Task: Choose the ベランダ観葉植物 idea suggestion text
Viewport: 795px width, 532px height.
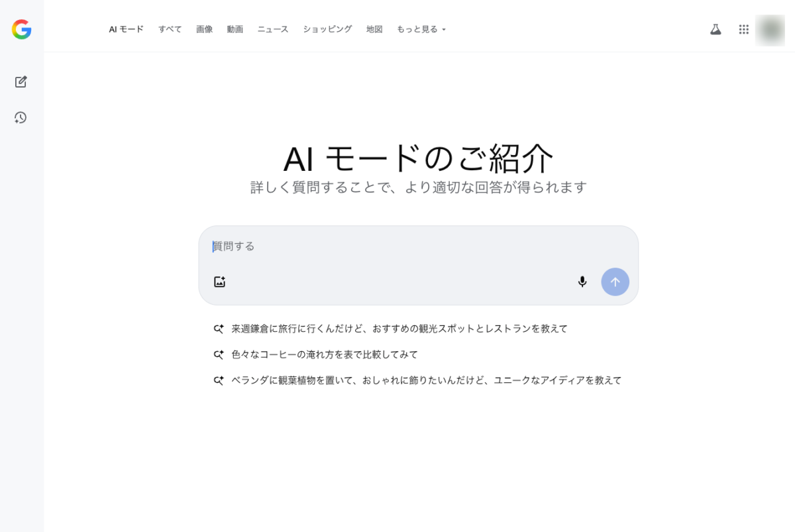Action: (427, 380)
